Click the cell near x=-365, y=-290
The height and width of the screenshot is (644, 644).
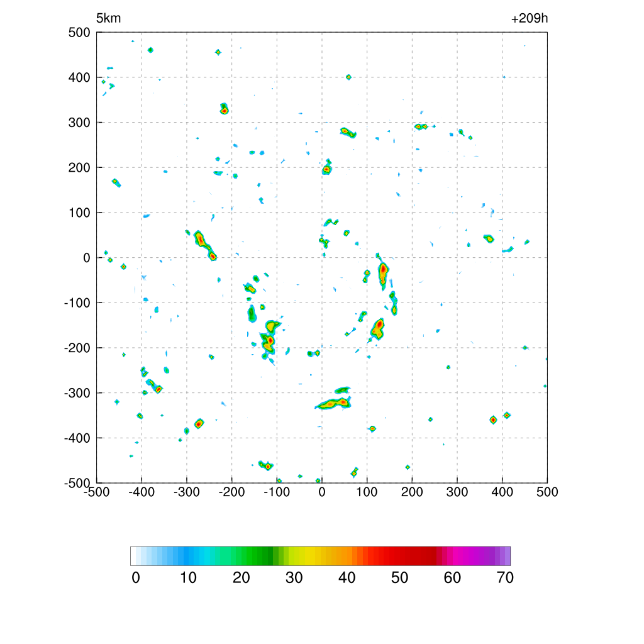click(158, 389)
